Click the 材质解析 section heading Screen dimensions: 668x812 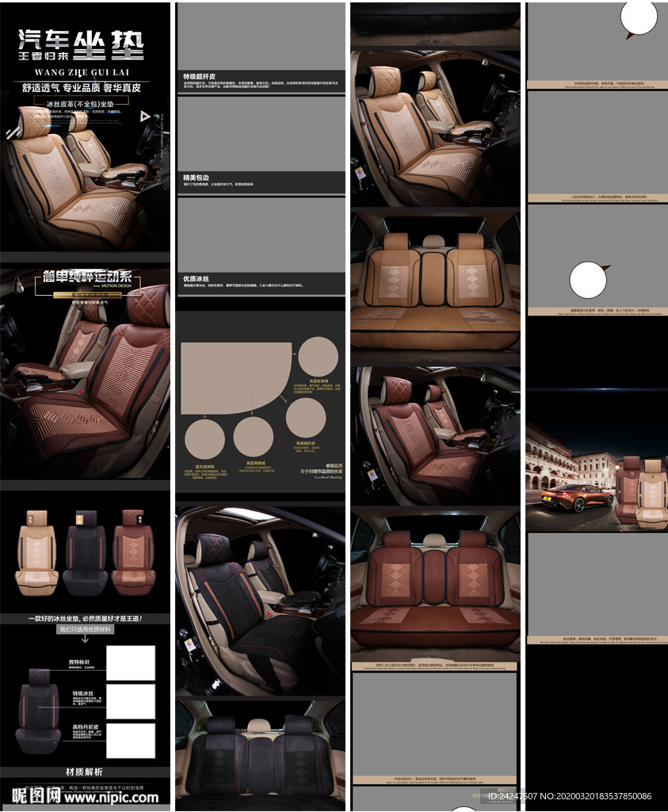pos(84,772)
